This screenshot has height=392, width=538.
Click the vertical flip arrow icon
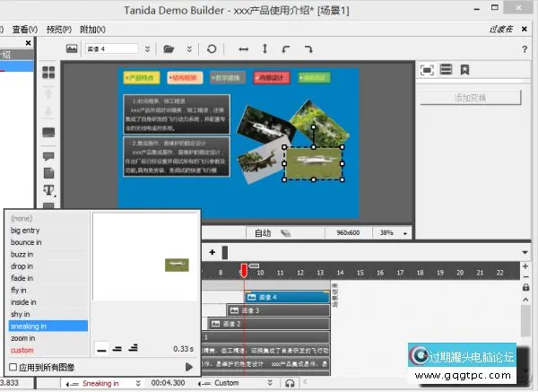265,48
